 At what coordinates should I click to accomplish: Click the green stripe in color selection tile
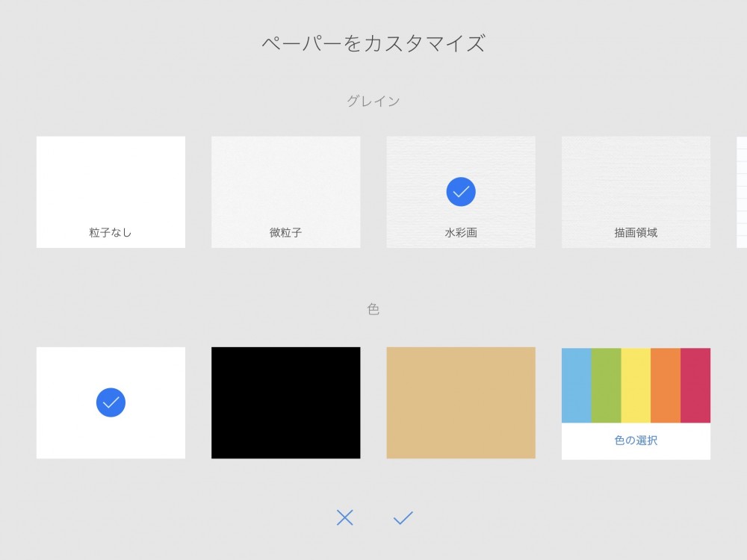[606, 385]
